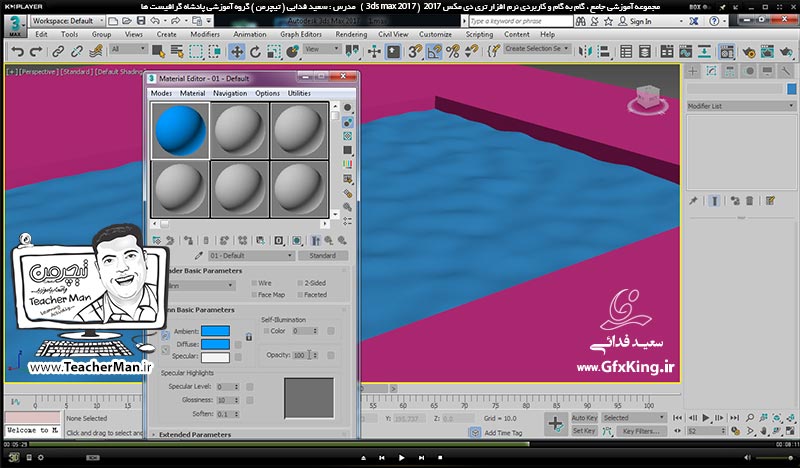This screenshot has height=468, width=800.
Task: Open the Graph Editors menu
Action: (301, 34)
